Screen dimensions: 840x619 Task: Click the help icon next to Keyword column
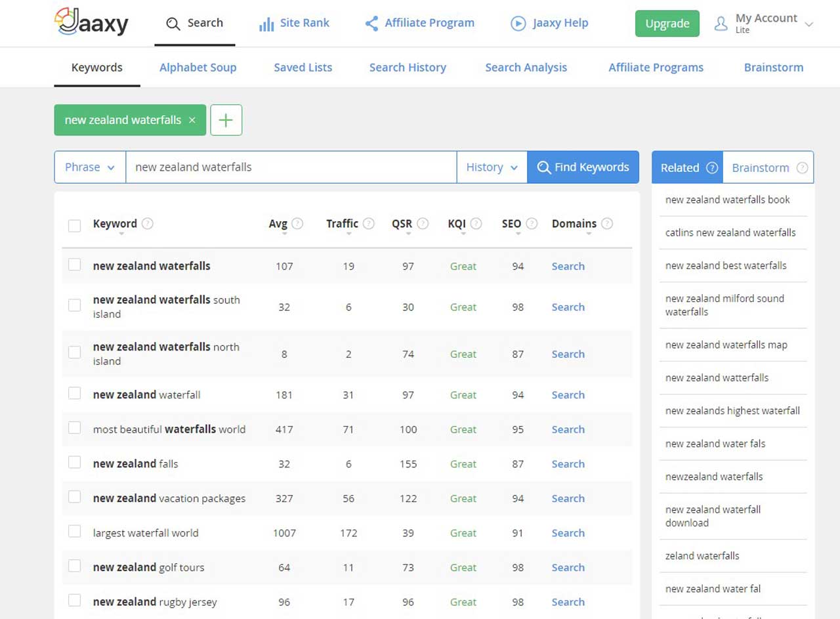pos(148,223)
